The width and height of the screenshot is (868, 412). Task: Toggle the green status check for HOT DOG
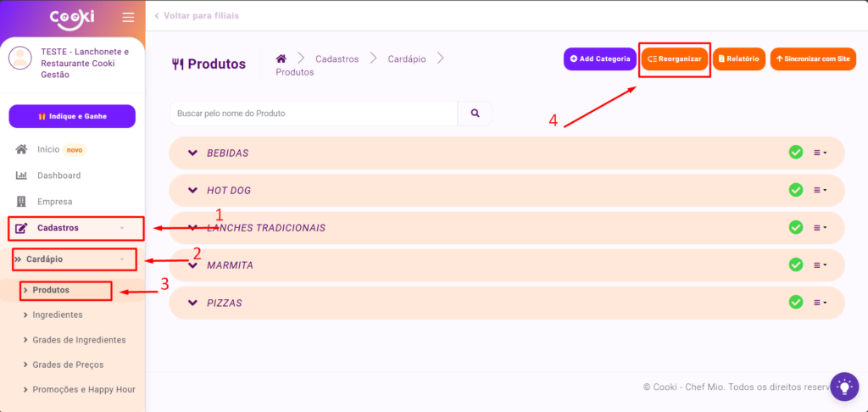click(x=796, y=190)
